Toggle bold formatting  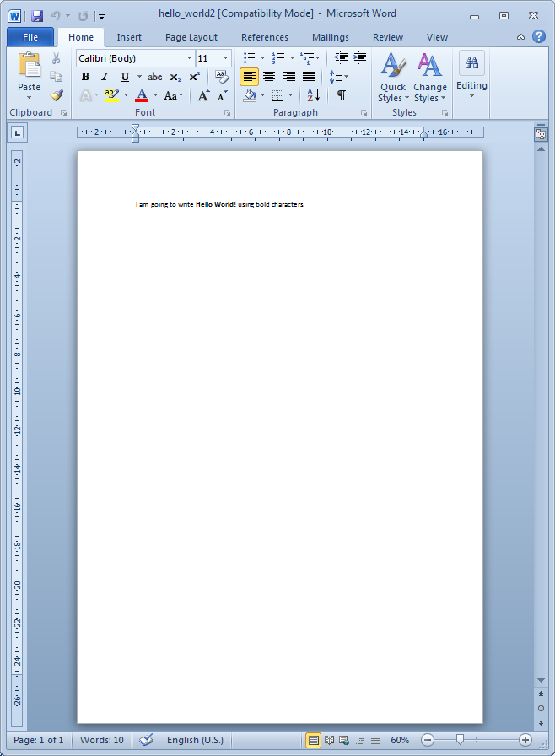85,77
